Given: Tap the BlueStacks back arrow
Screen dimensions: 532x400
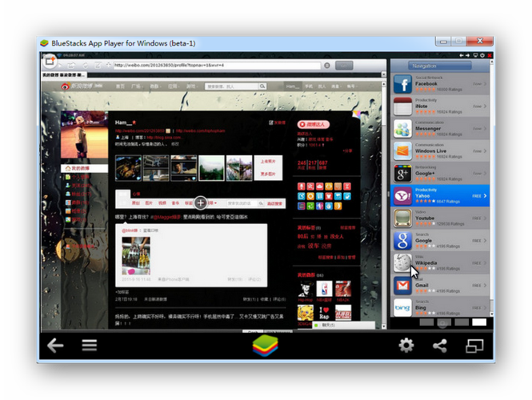Looking at the screenshot, I should point(55,346).
